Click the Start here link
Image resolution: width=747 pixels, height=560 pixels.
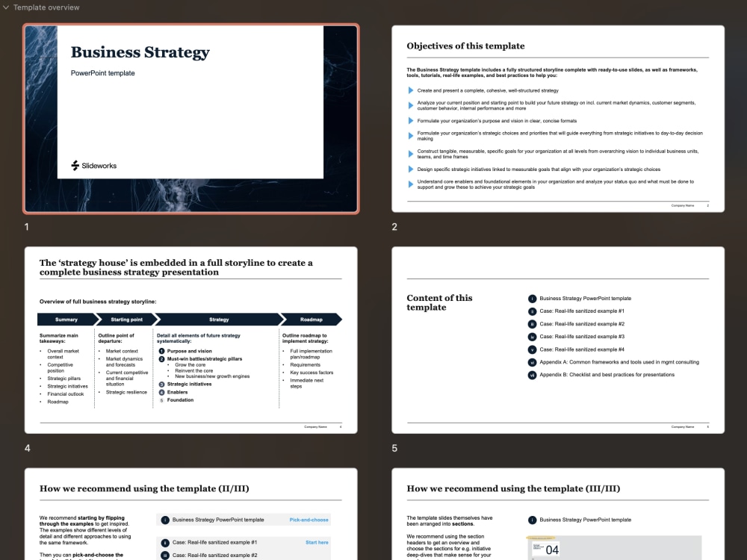point(317,542)
